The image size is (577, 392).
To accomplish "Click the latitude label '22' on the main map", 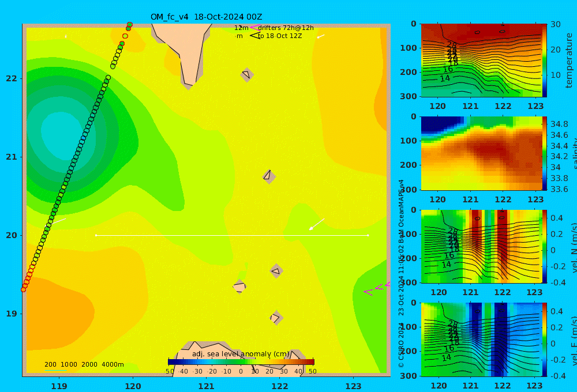I will tap(12, 78).
